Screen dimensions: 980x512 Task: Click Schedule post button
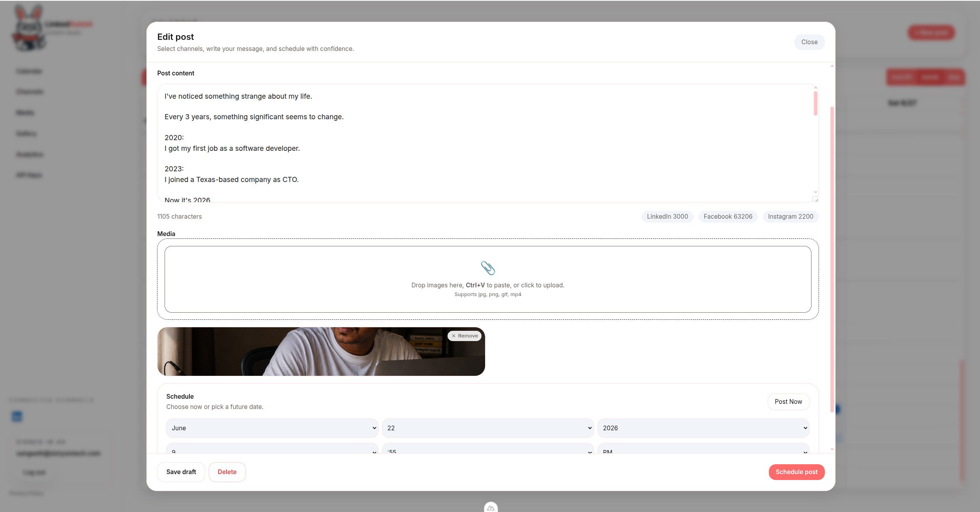coord(796,472)
